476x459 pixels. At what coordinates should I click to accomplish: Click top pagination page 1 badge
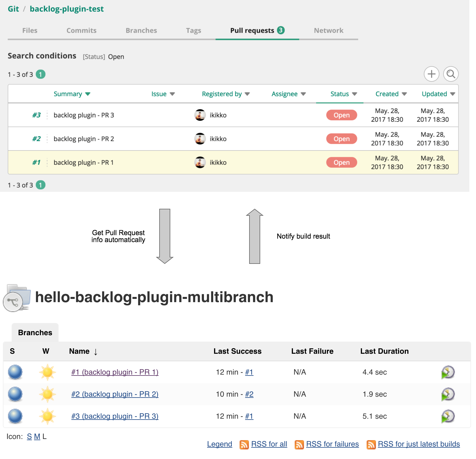41,75
